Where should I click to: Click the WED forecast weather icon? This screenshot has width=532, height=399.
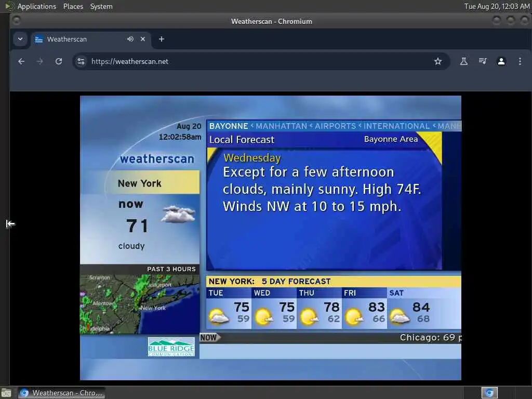(x=263, y=316)
